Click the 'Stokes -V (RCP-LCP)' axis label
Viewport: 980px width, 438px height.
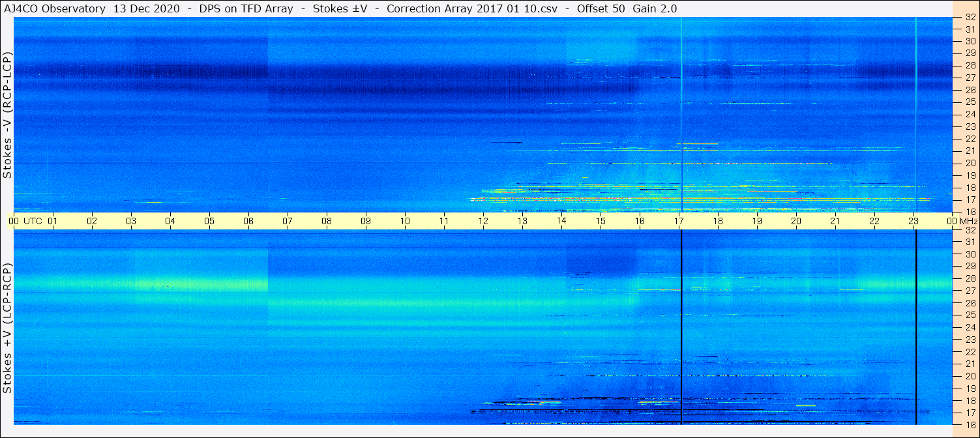(8, 115)
